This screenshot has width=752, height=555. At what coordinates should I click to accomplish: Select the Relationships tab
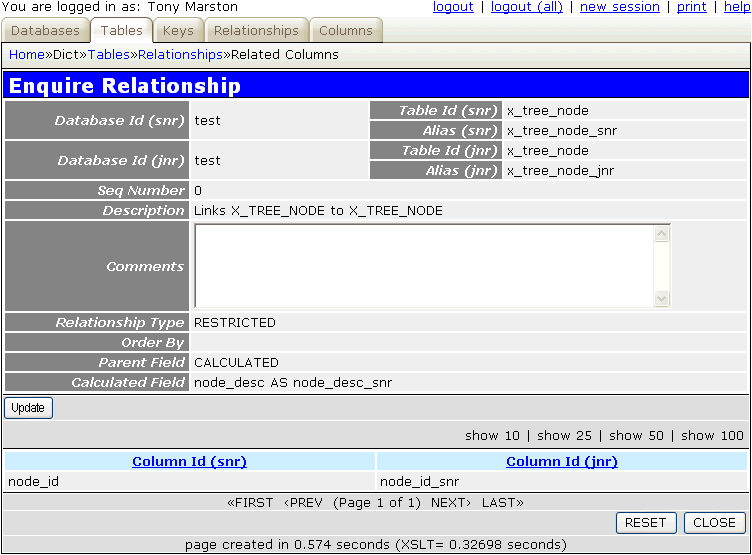[256, 31]
